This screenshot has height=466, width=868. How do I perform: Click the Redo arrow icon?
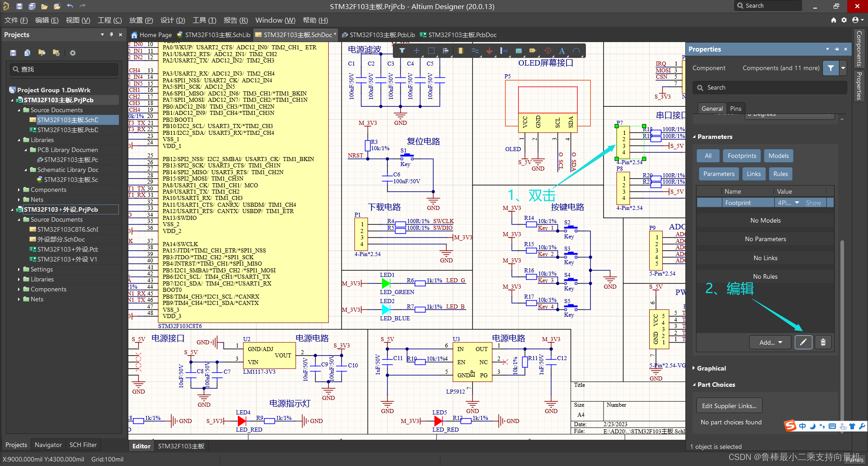tap(82, 6)
